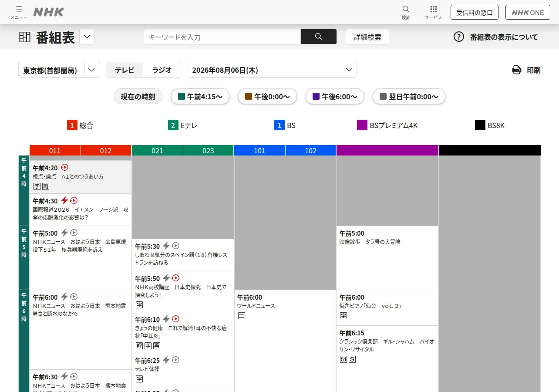Click the printer icon for 印刷

click(517, 70)
